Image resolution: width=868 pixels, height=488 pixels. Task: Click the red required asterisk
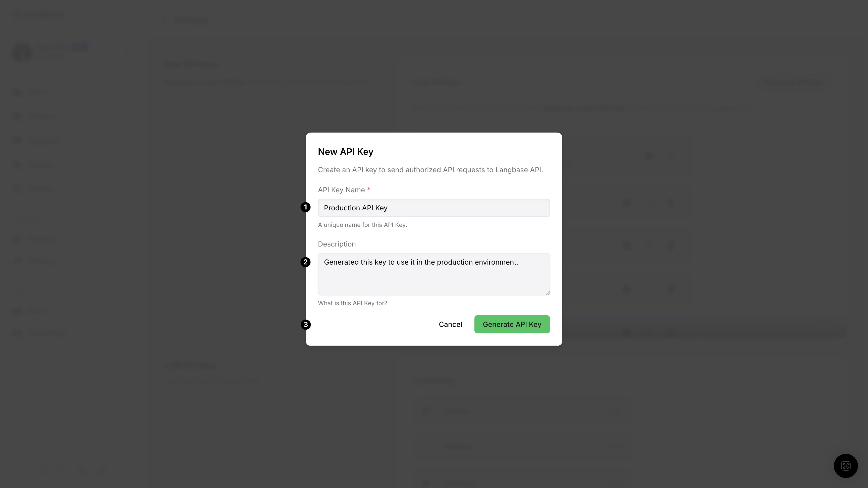tap(369, 189)
